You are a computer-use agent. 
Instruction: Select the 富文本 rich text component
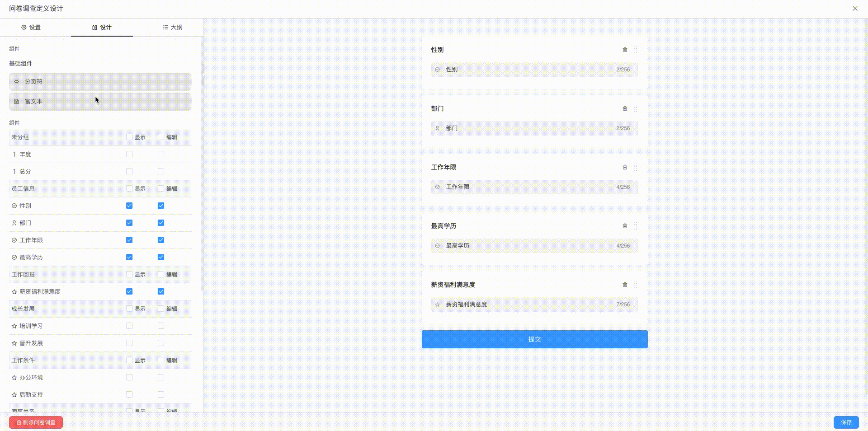pos(100,102)
